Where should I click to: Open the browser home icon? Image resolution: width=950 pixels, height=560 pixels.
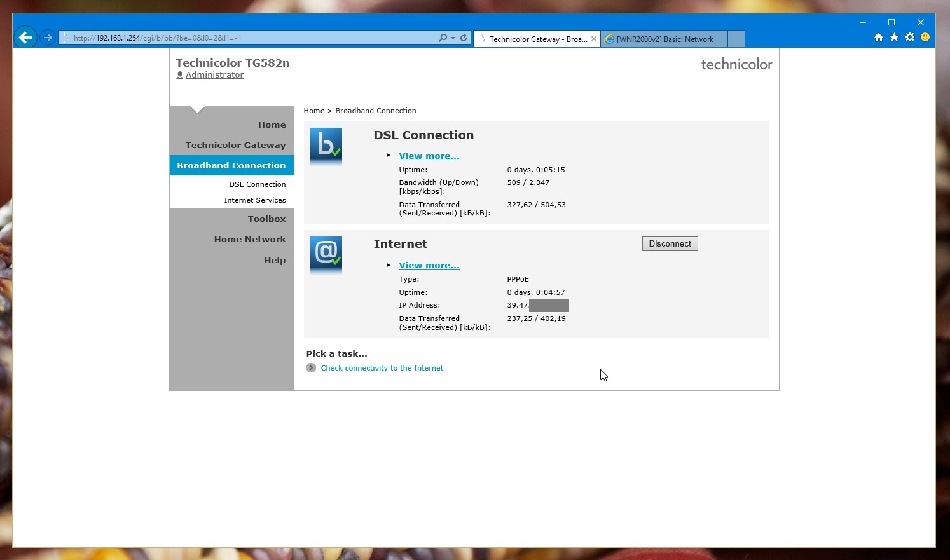pyautogui.click(x=879, y=38)
